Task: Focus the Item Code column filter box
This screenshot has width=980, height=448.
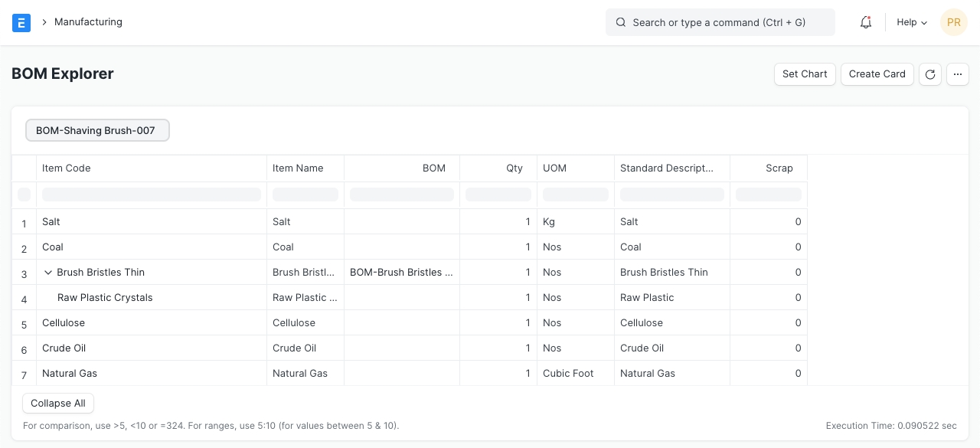Action: [152, 195]
